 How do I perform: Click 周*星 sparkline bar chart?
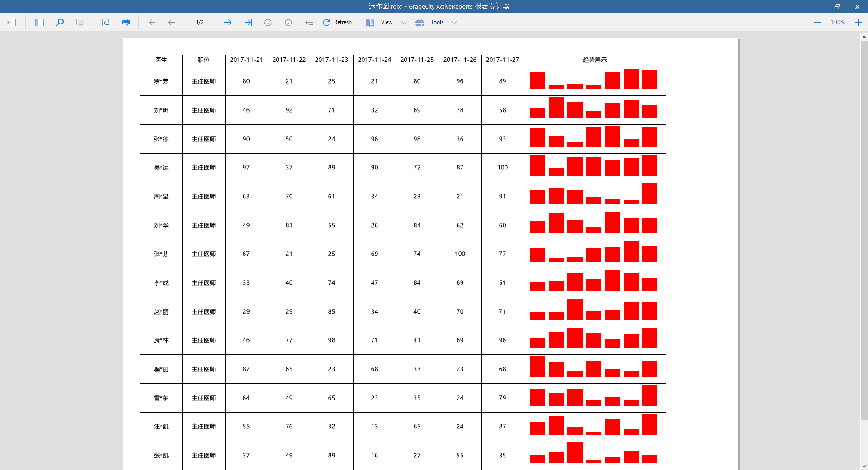pyautogui.click(x=594, y=194)
